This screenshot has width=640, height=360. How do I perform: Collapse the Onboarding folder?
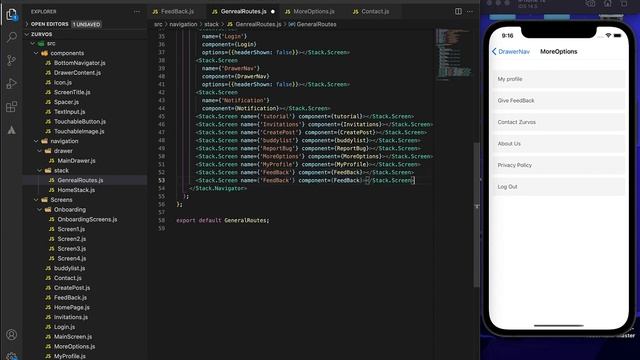coord(70,210)
